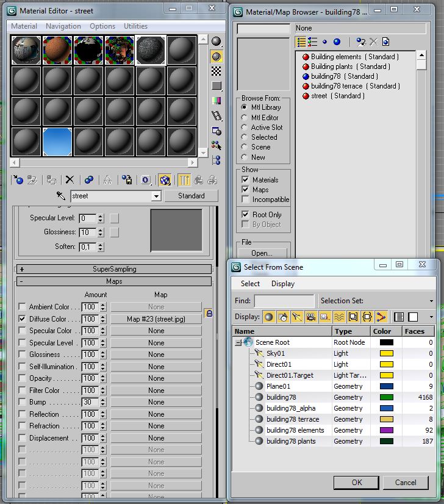Toggle Display Space Warps filter icon
This screenshot has height=504, width=444.
pos(338,317)
